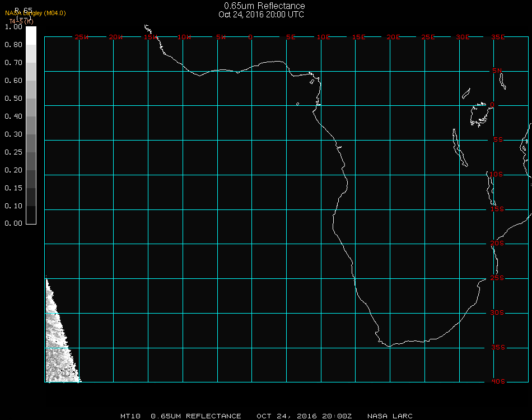Click the 35S latitude label
The image size is (532, 420).
tap(498, 348)
